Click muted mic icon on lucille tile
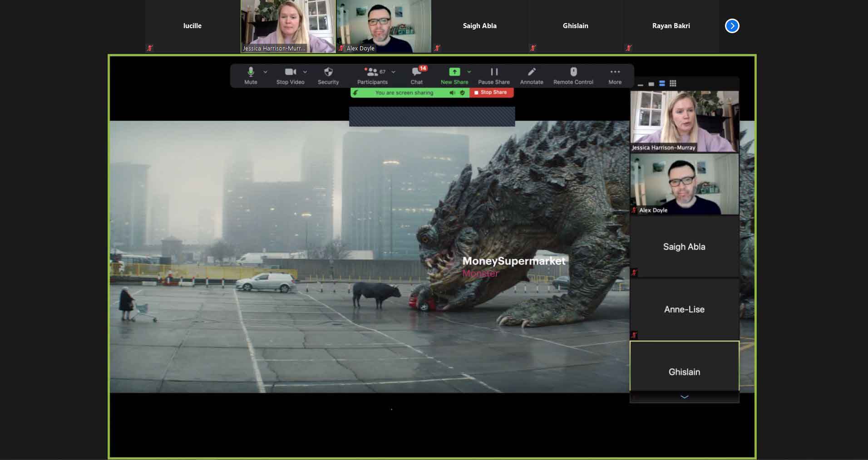 149,48
